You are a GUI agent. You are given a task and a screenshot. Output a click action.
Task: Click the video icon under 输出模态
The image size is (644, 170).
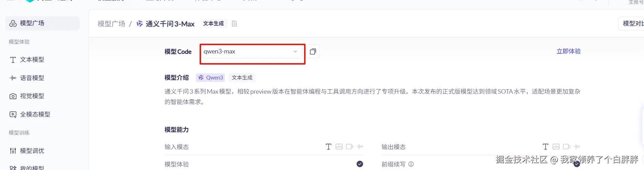point(567,147)
